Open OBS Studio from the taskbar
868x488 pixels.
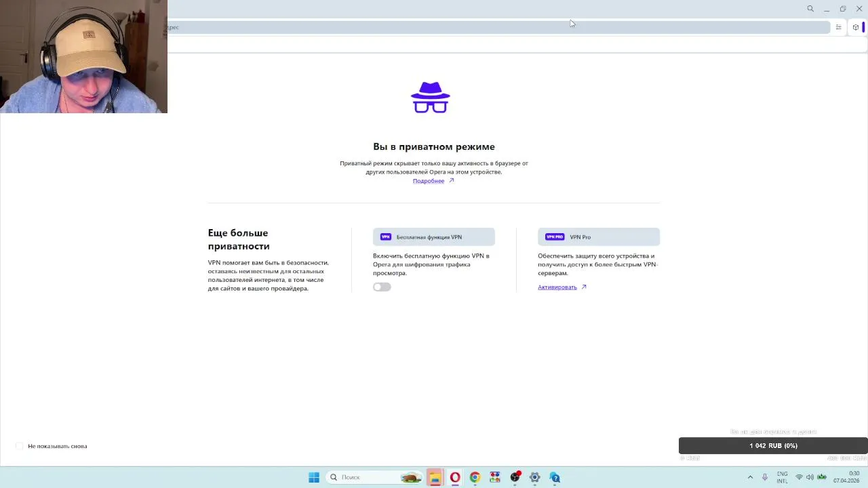(515, 477)
